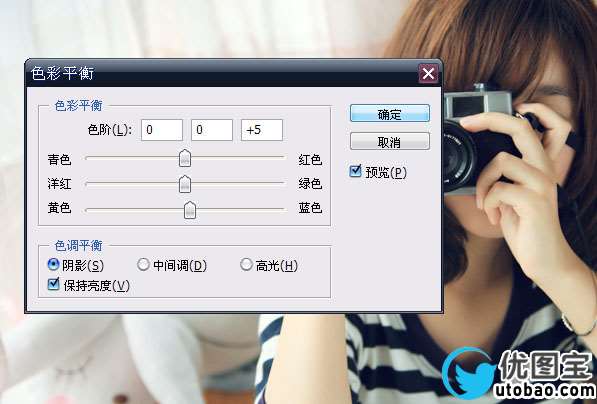
Task: Toggle the 保持亮度(V) checkbox
Action: tap(54, 284)
